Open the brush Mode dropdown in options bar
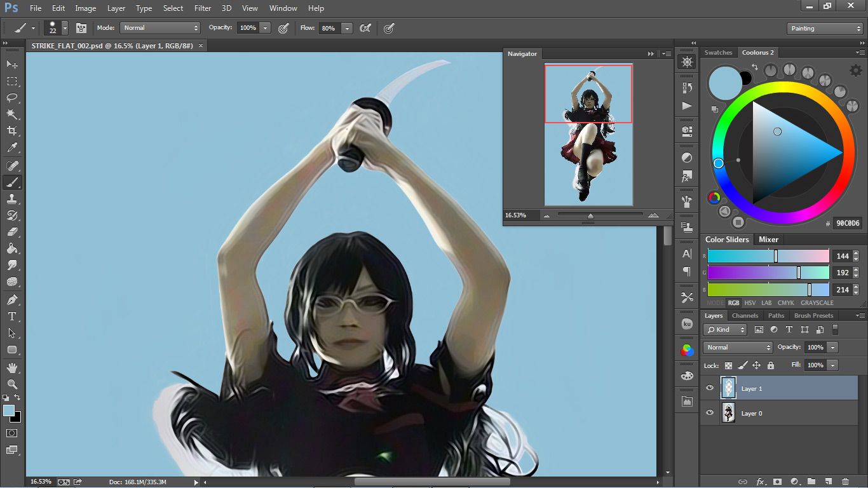The height and width of the screenshot is (488, 868). [160, 28]
